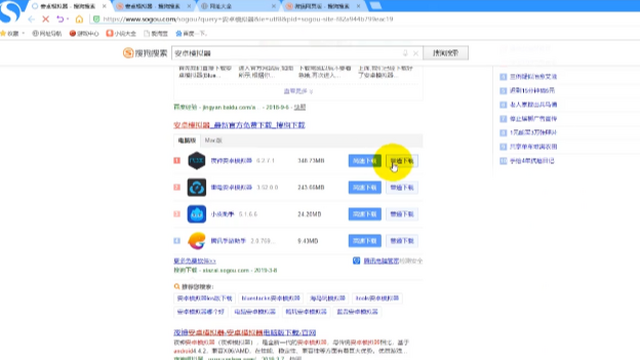Click the normal download button for 9.43MB
The width and height of the screenshot is (640, 360).
coord(402,241)
